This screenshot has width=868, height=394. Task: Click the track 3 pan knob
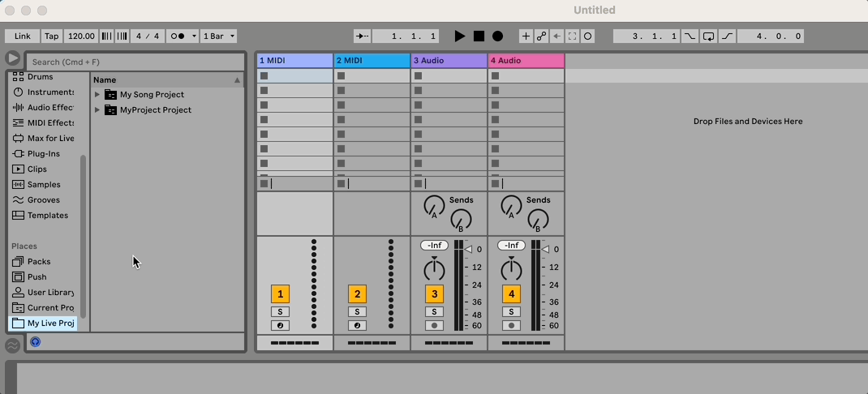click(x=434, y=270)
